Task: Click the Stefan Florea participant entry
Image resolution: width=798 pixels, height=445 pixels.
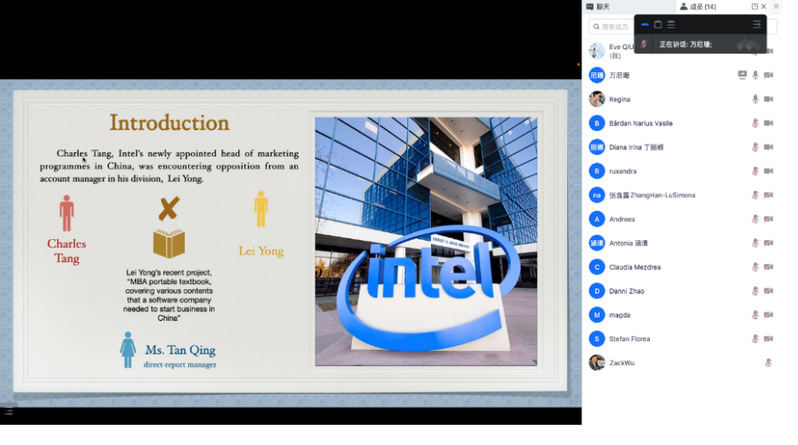Action: 635,339
